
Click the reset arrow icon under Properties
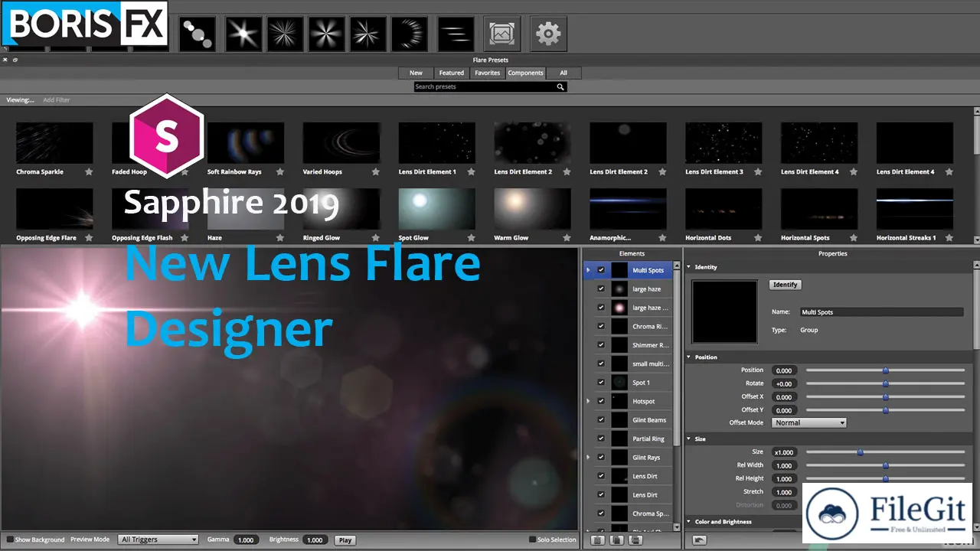699,540
